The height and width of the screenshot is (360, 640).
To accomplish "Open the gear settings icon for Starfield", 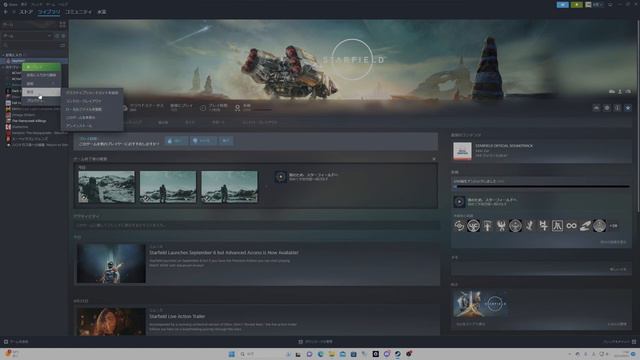I will [x=607, y=108].
